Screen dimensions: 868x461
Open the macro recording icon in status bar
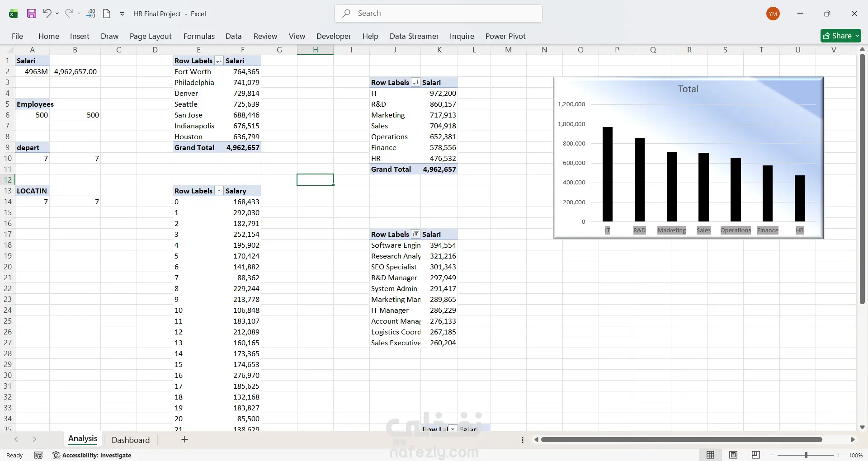[38, 455]
